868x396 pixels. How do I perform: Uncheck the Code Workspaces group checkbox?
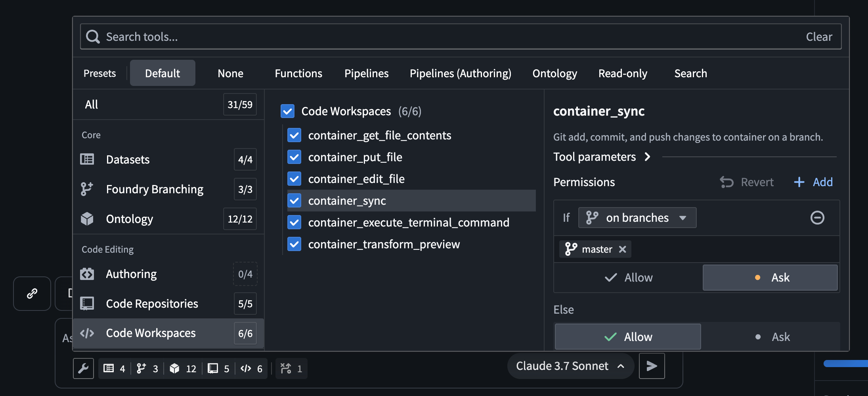287,111
